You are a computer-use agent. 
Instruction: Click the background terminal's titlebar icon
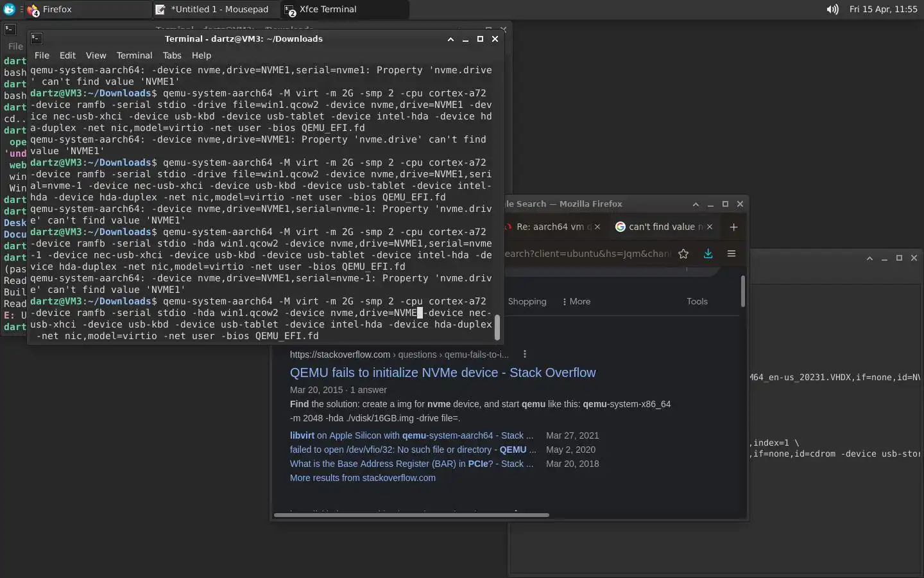pyautogui.click(x=10, y=28)
